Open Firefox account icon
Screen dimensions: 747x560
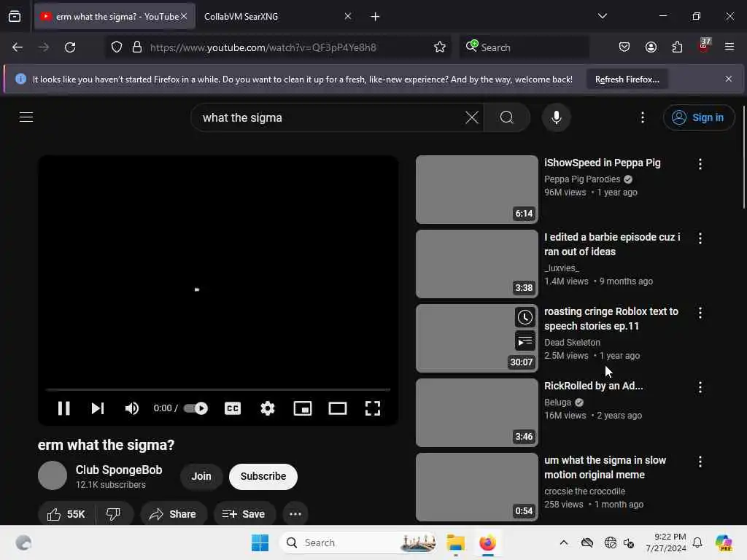pos(651,47)
